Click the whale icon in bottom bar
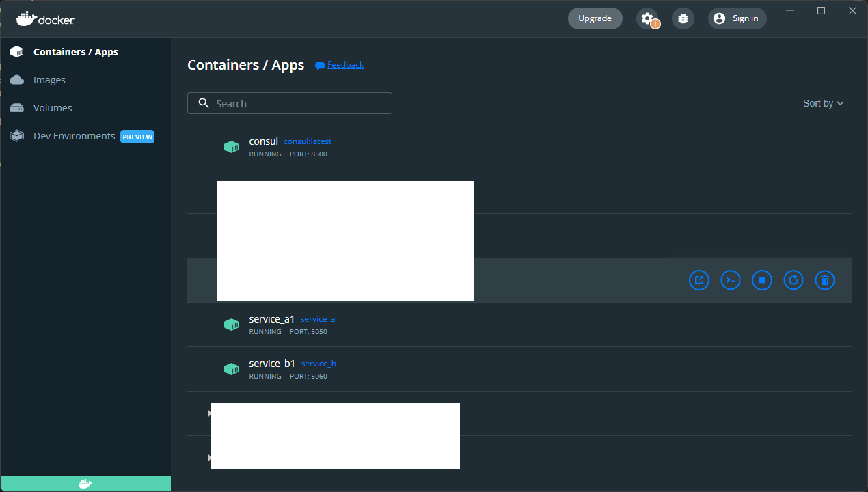Image resolution: width=868 pixels, height=492 pixels. 85,484
